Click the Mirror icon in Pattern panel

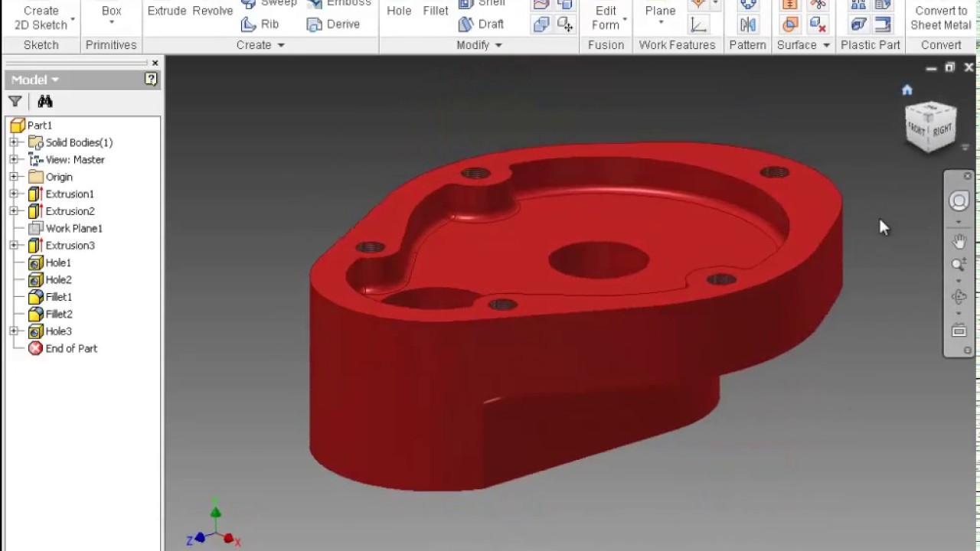pyautogui.click(x=748, y=24)
